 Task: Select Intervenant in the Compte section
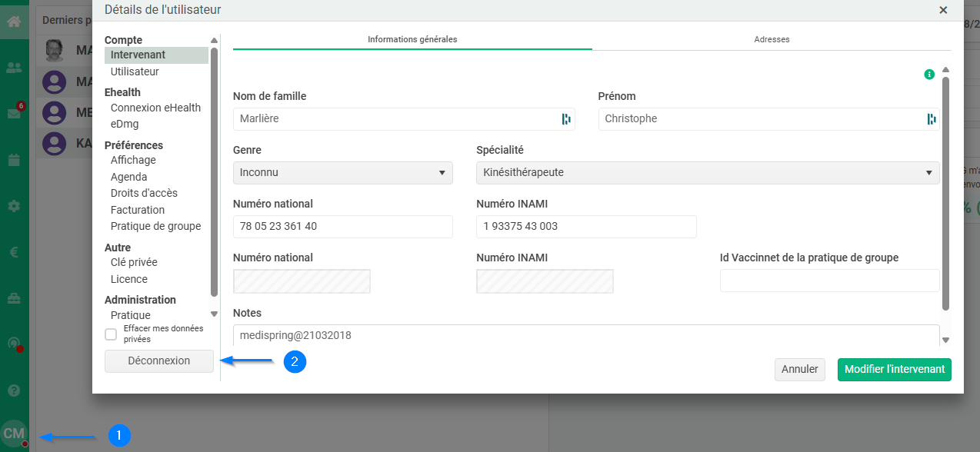coord(157,55)
